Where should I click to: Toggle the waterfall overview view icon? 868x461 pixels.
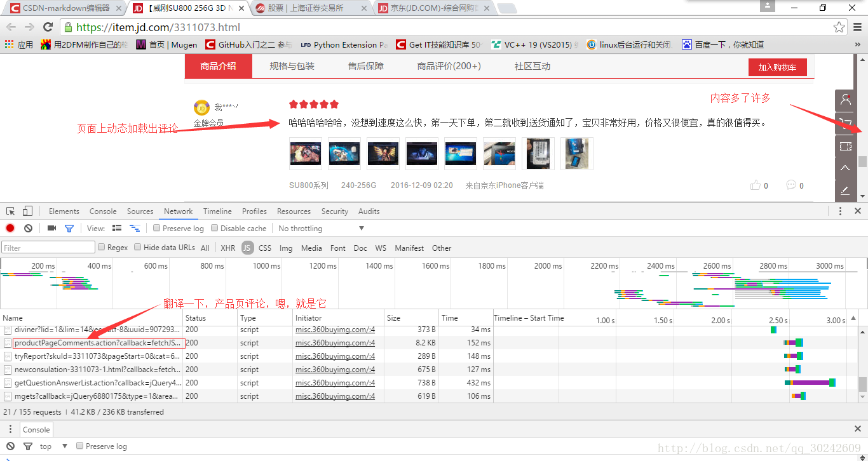[x=135, y=228]
